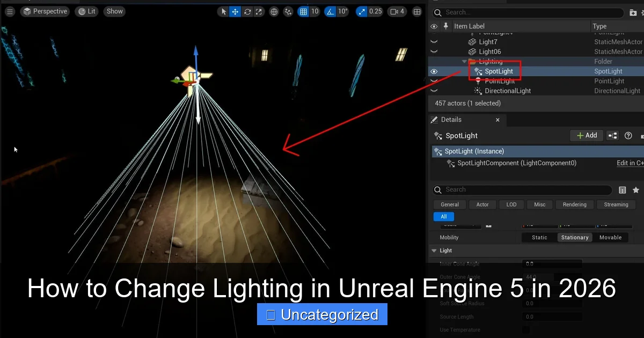Toggle world coordinate system globe icon

coord(274,11)
